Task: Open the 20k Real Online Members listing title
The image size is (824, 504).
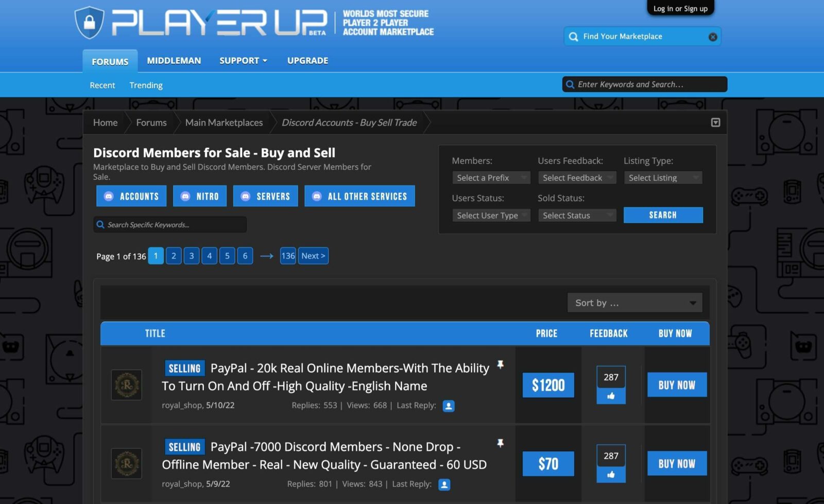Action: point(325,377)
